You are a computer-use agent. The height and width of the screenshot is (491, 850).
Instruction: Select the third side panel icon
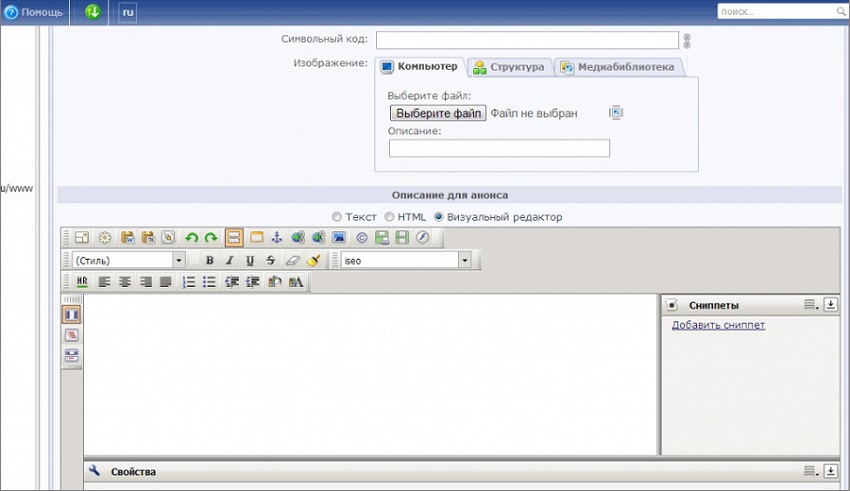point(72,356)
